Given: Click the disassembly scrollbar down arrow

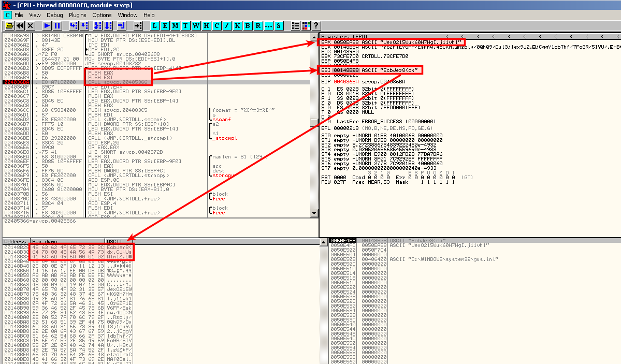Looking at the screenshot, I should click(313, 213).
